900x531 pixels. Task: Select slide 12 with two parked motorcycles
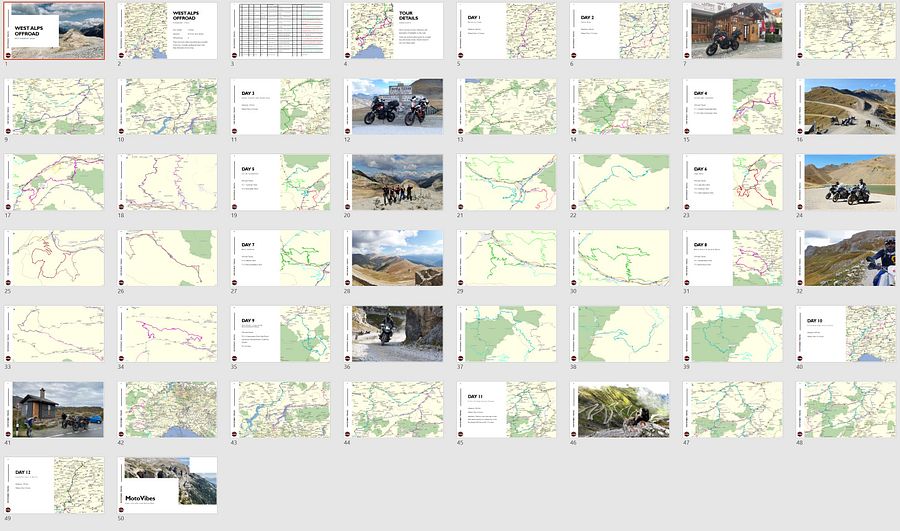coord(394,107)
